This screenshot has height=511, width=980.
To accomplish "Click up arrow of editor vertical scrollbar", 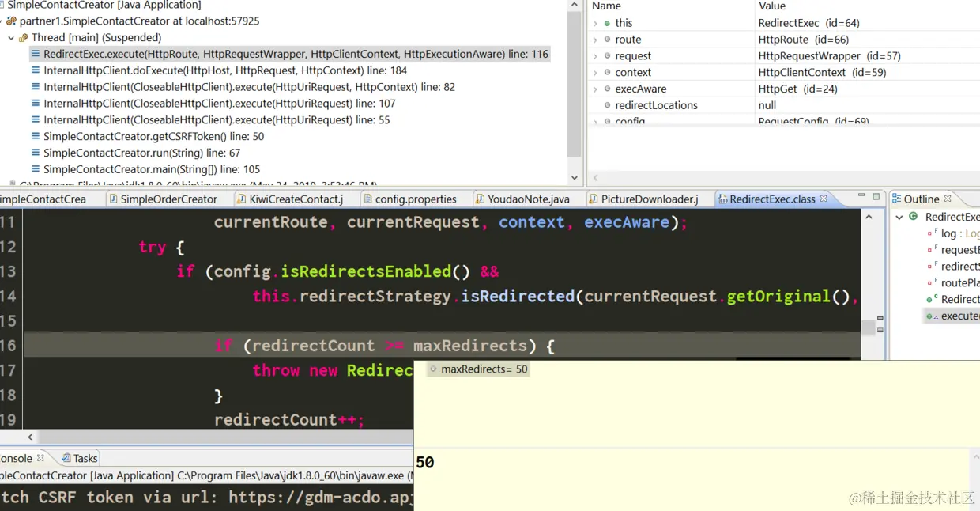I will pos(869,217).
